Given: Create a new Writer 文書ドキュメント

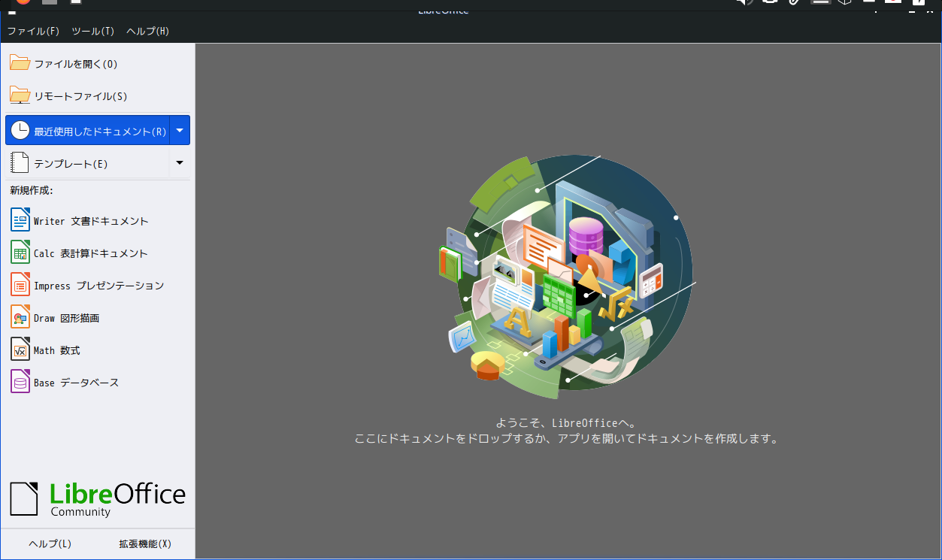Looking at the screenshot, I should (x=98, y=221).
